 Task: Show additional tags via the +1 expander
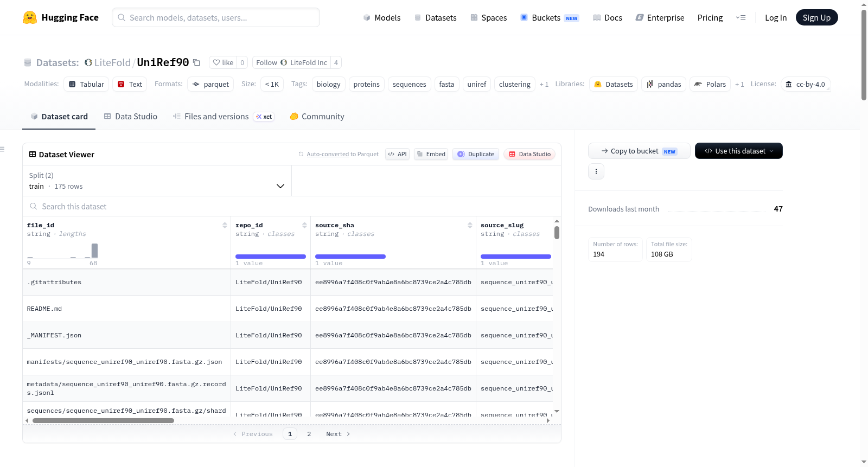pos(544,84)
